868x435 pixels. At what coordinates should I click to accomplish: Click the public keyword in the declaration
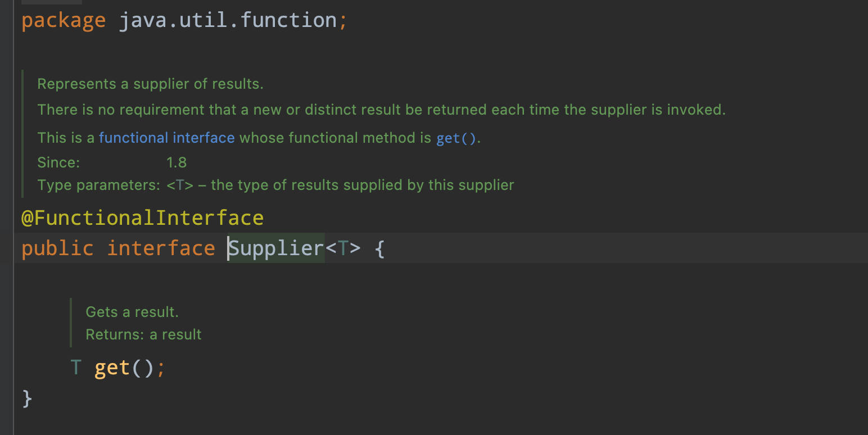[x=57, y=248]
